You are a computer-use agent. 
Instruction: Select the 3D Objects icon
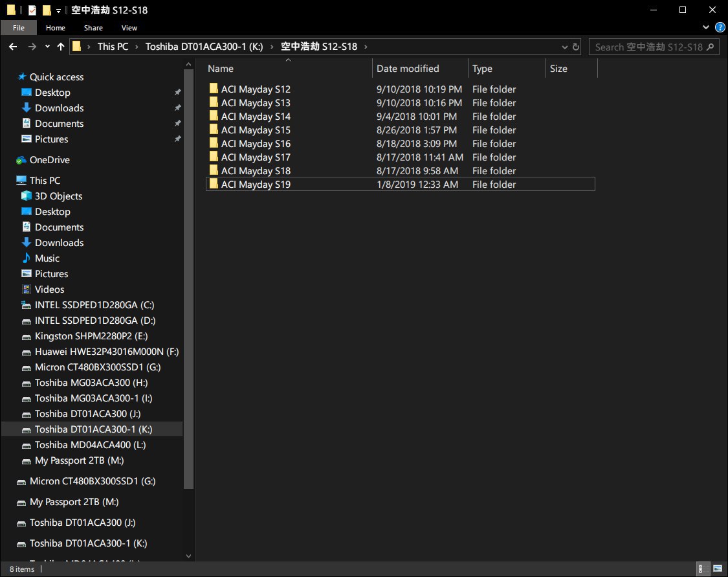27,196
